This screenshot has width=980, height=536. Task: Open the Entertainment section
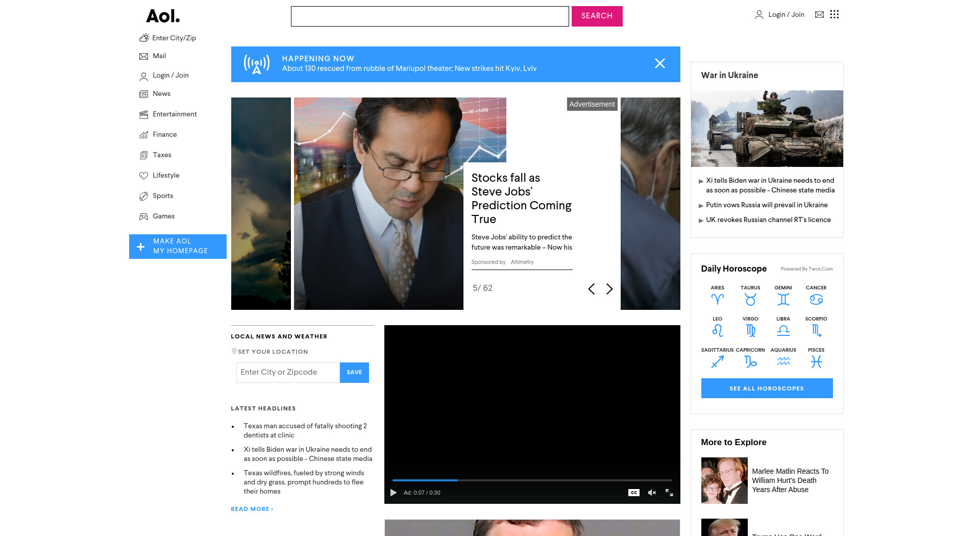(175, 114)
